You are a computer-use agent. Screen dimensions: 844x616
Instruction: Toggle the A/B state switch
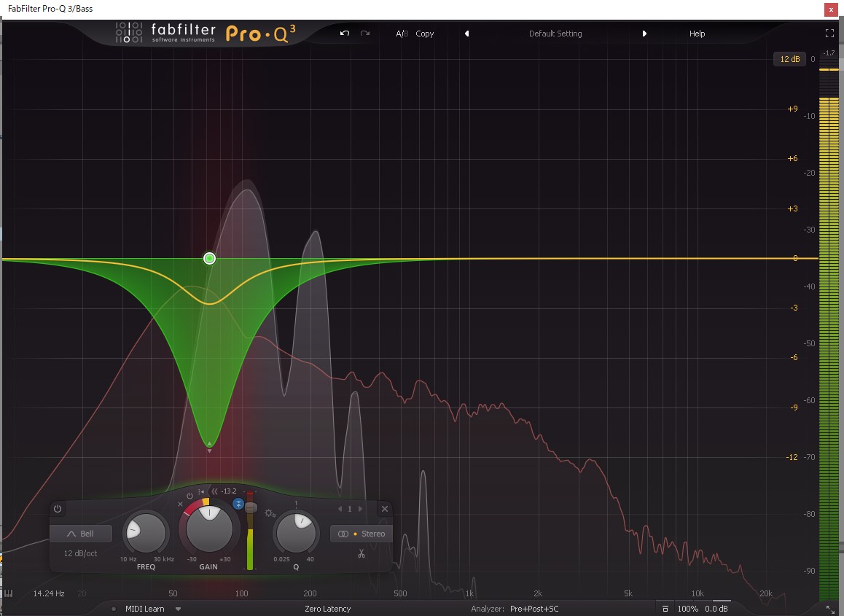pos(402,34)
